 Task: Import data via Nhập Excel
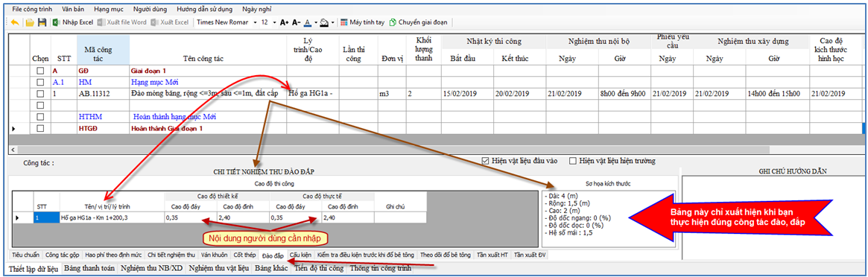click(x=73, y=22)
